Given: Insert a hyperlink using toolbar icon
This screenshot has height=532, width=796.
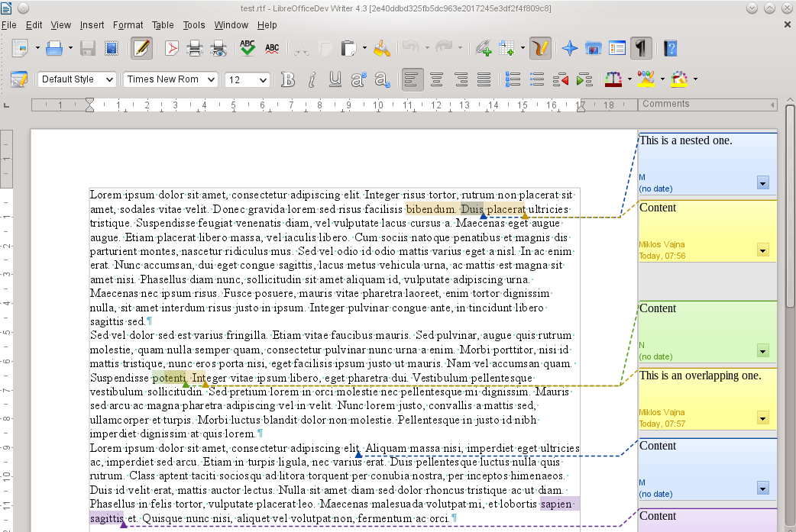Looking at the screenshot, I should pyautogui.click(x=482, y=49).
